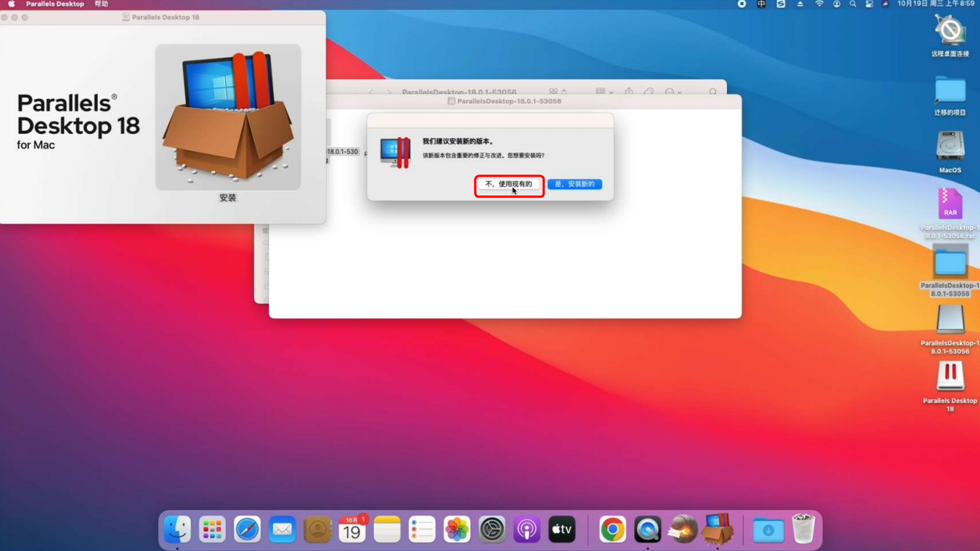Click the search icon in rear Finder window toolbar

[713, 92]
